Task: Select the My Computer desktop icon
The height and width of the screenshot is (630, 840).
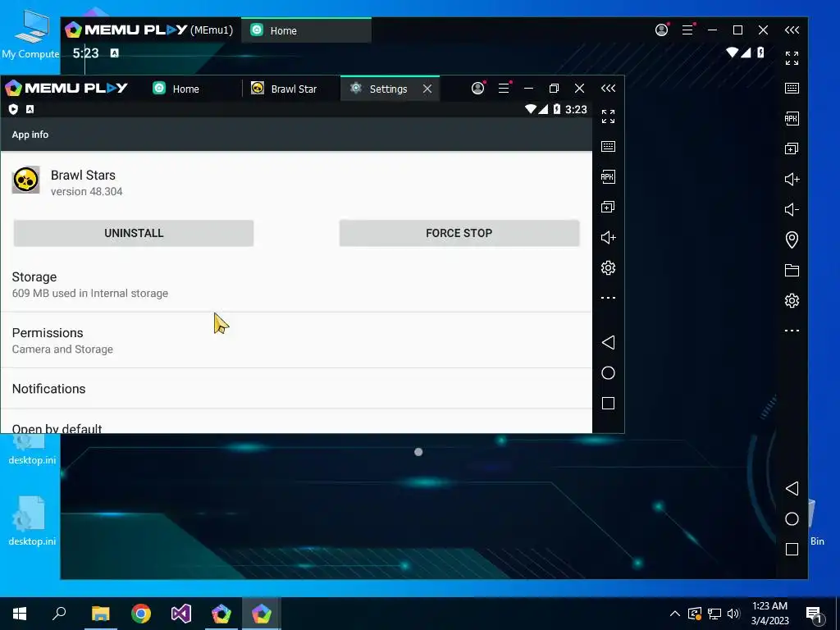Action: coord(30,34)
